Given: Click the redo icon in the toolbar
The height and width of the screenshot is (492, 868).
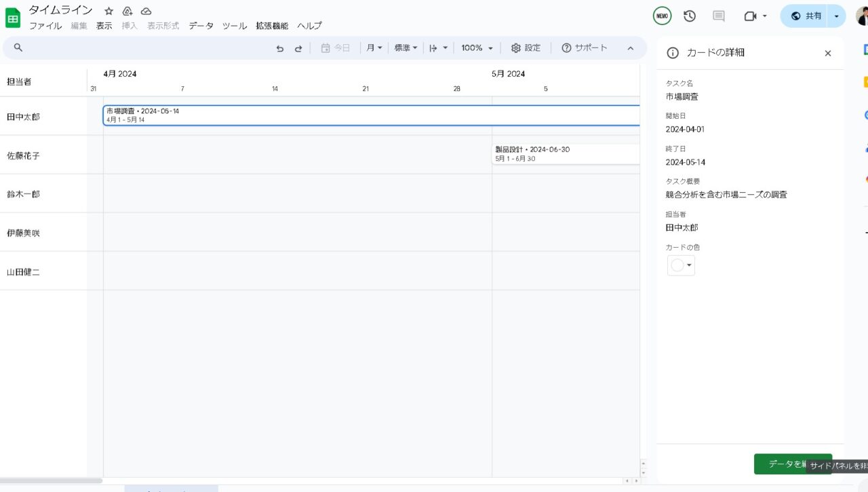Looking at the screenshot, I should [x=298, y=48].
